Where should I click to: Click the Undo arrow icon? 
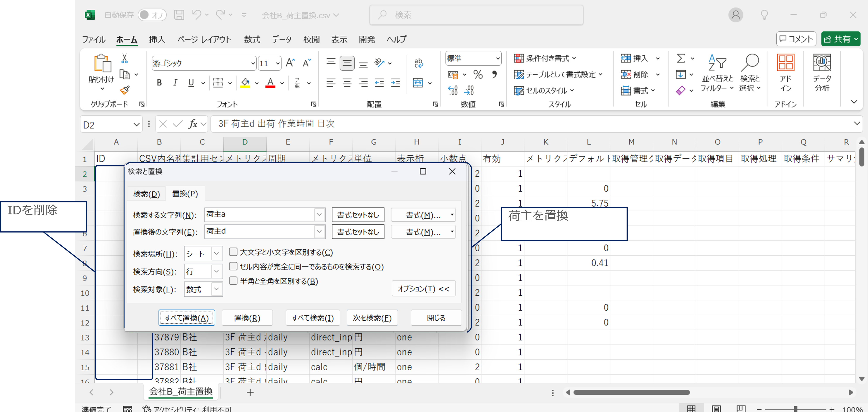pyautogui.click(x=196, y=14)
